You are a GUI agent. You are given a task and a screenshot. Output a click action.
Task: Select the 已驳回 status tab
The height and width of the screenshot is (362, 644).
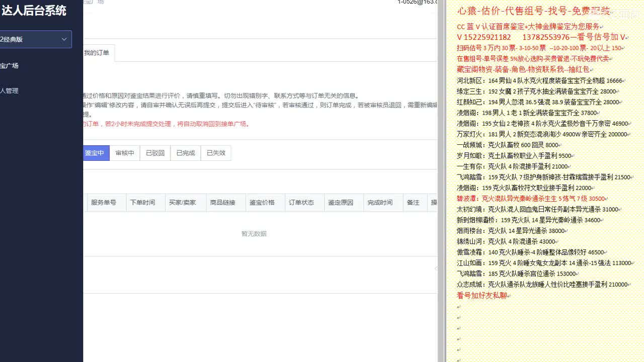pos(155,153)
